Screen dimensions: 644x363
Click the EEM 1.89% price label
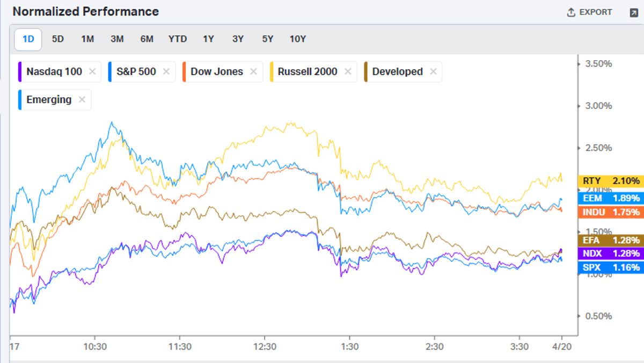(610, 198)
